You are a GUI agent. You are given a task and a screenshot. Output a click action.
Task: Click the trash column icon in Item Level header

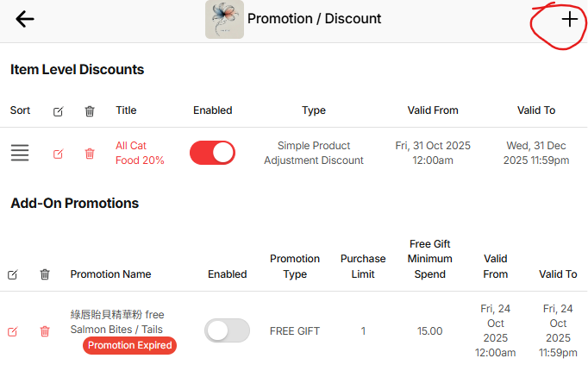pyautogui.click(x=90, y=111)
